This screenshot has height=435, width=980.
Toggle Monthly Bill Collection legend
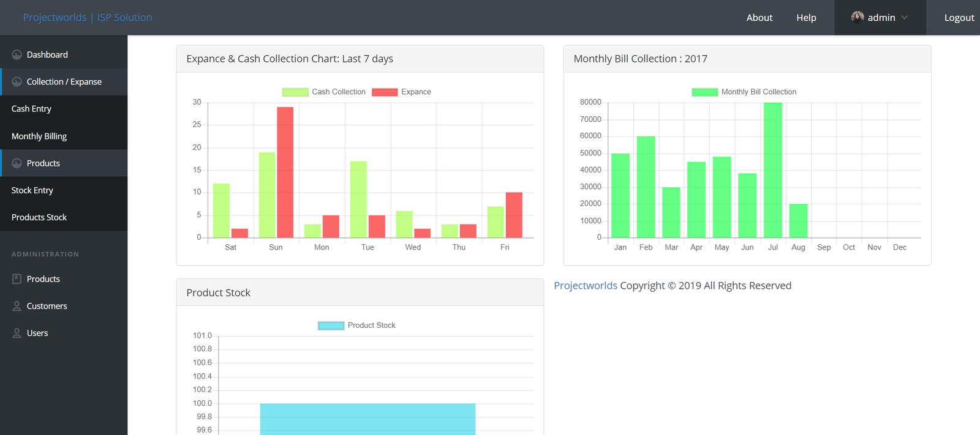(704, 92)
